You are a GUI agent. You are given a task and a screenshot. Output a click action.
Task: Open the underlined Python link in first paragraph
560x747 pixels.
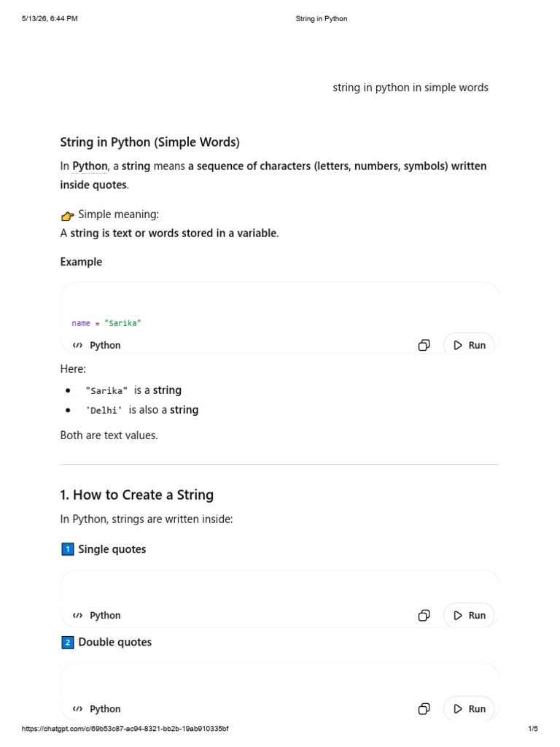pyautogui.click(x=90, y=166)
